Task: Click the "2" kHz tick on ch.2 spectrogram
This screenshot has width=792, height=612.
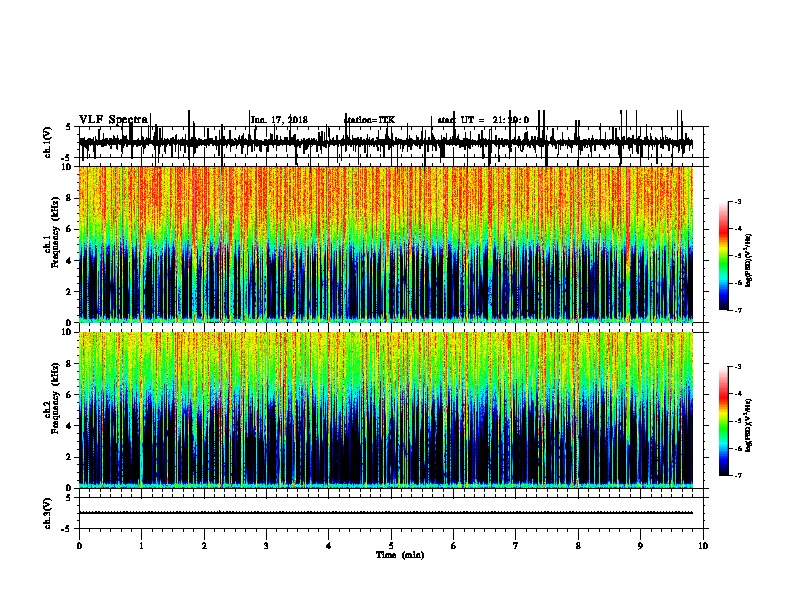Action: tap(70, 457)
